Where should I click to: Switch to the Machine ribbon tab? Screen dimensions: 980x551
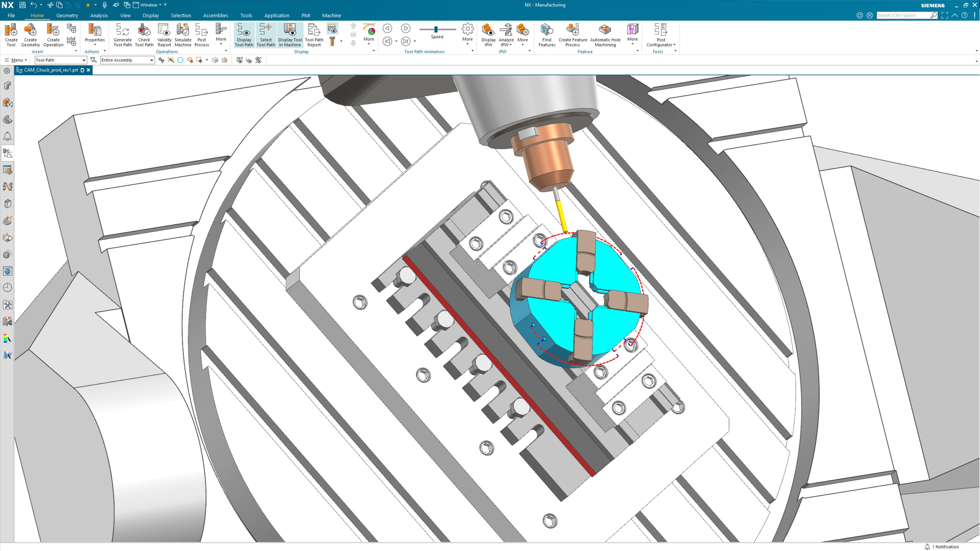tap(331, 15)
